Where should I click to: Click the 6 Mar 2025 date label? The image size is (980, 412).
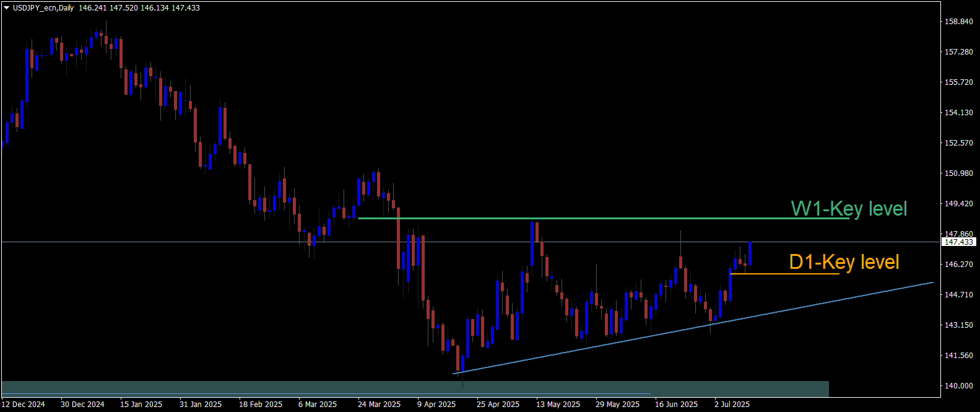click(318, 405)
